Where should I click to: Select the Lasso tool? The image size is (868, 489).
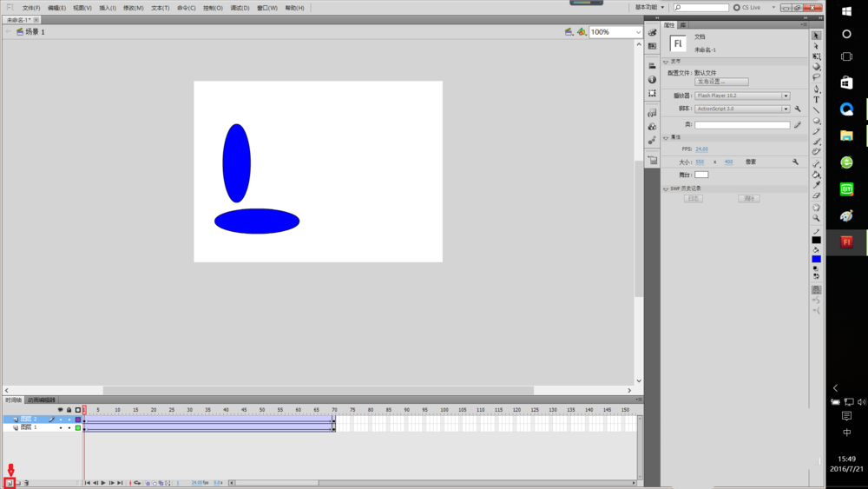[x=816, y=77]
